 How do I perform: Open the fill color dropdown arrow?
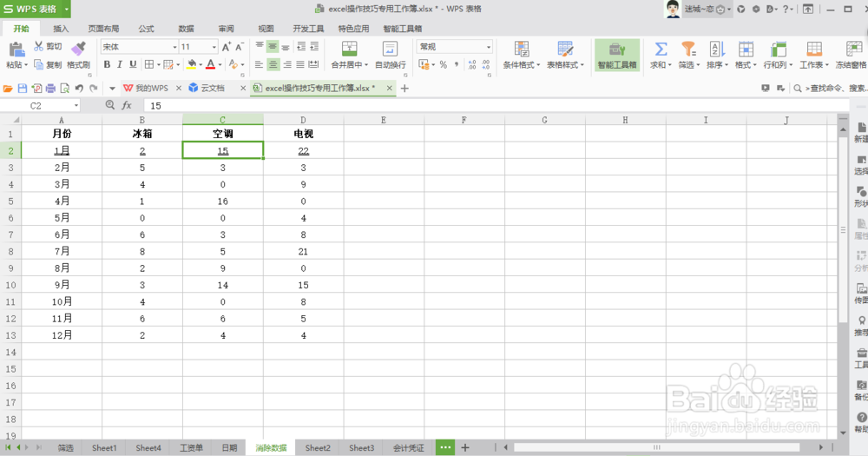click(201, 65)
